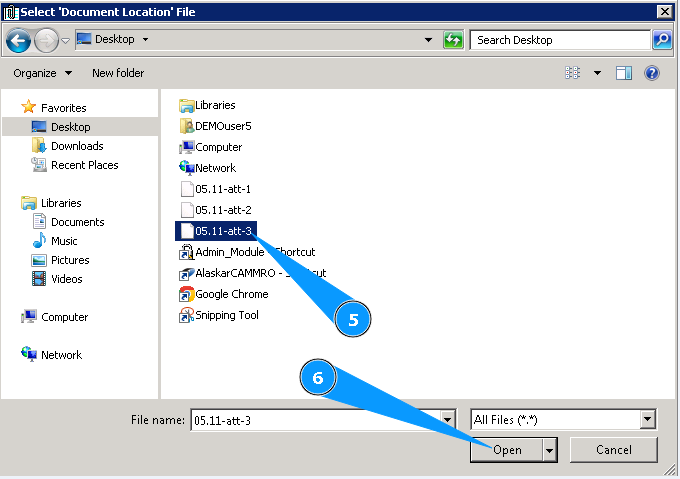This screenshot has height=479, width=680.
Task: Create a New folder
Action: click(118, 73)
